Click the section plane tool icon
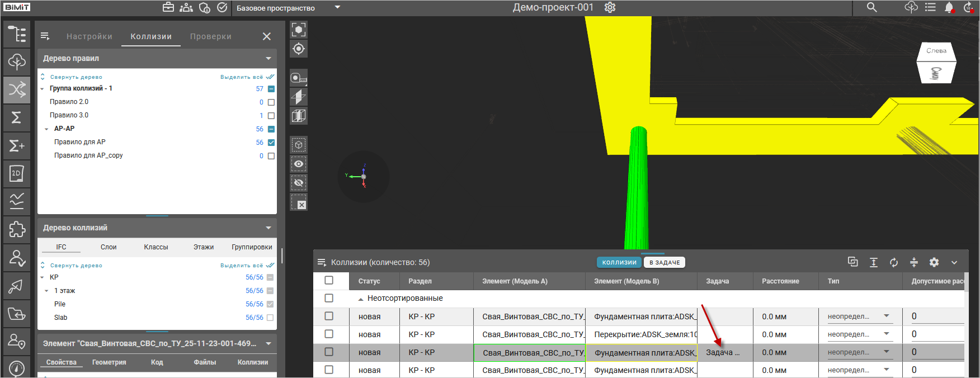Image resolution: width=980 pixels, height=378 pixels. (299, 97)
